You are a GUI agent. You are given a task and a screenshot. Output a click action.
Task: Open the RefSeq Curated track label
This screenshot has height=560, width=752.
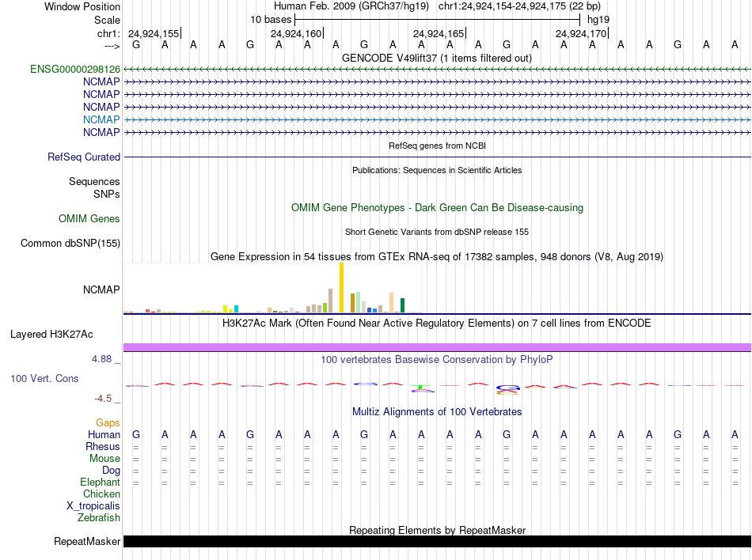84,157
